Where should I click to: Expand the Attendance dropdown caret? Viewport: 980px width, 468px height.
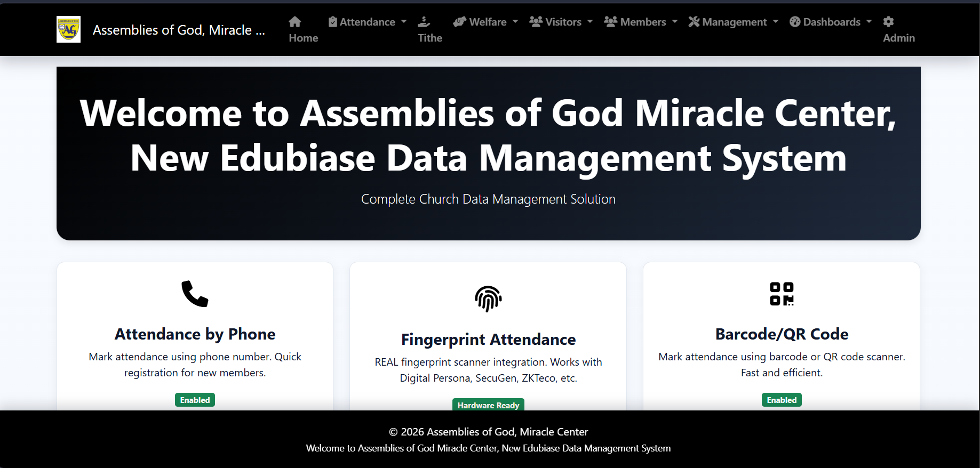point(404,22)
